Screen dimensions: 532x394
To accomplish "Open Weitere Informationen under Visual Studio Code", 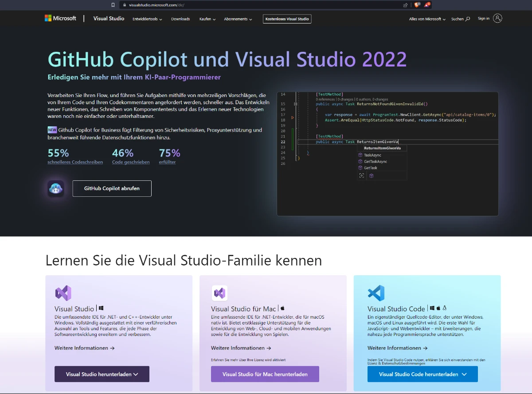I will tap(398, 348).
